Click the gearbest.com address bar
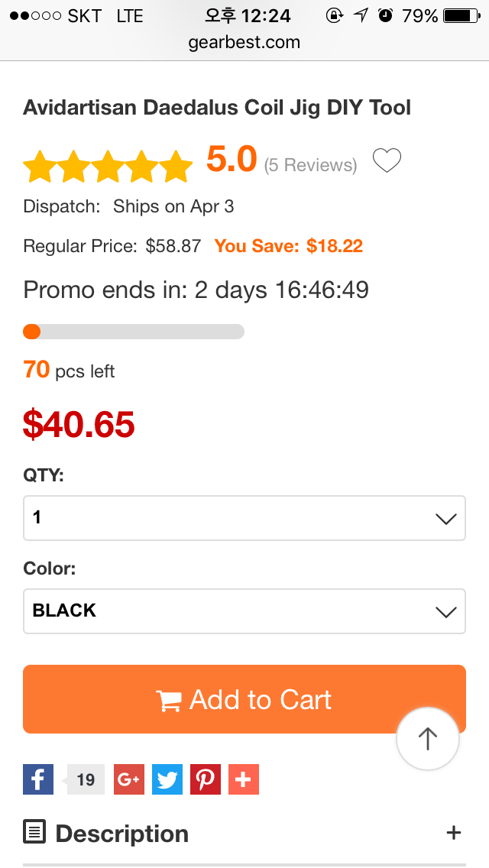The width and height of the screenshot is (489, 868). 244,42
